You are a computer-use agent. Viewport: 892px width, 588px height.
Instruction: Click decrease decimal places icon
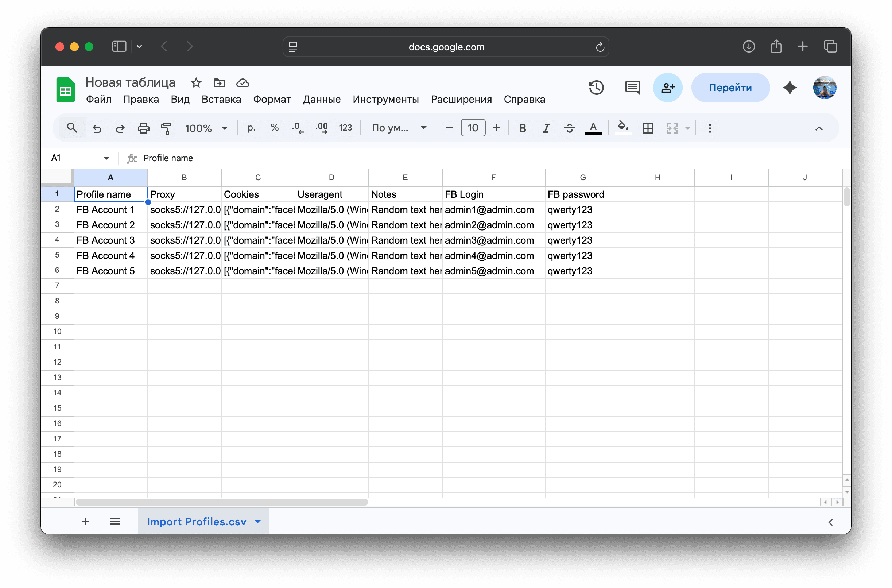[x=298, y=128]
